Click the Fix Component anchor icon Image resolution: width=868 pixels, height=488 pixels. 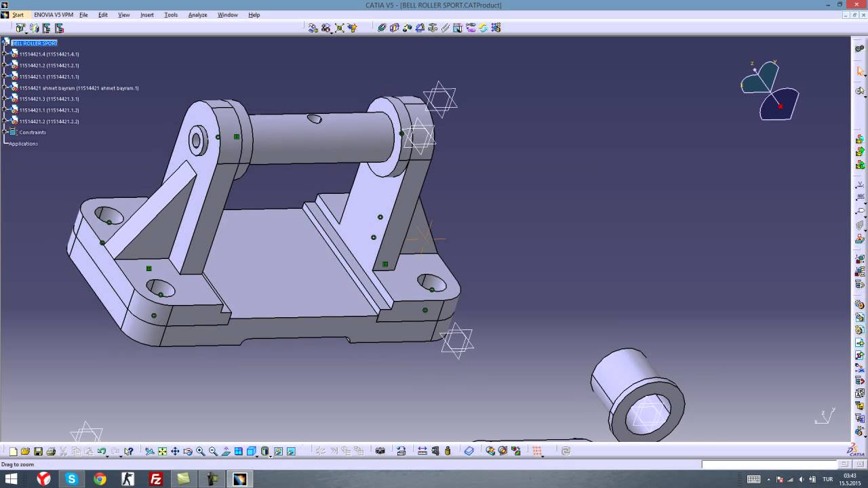(x=433, y=28)
